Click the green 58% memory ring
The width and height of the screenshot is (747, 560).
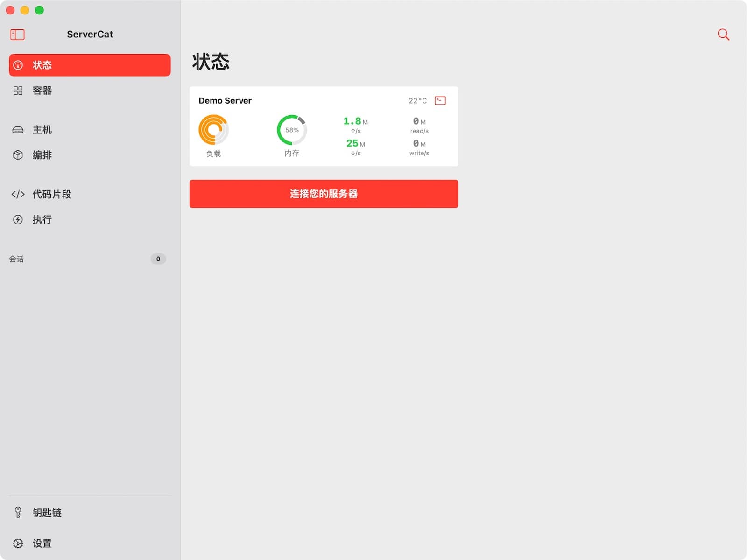pos(292,130)
